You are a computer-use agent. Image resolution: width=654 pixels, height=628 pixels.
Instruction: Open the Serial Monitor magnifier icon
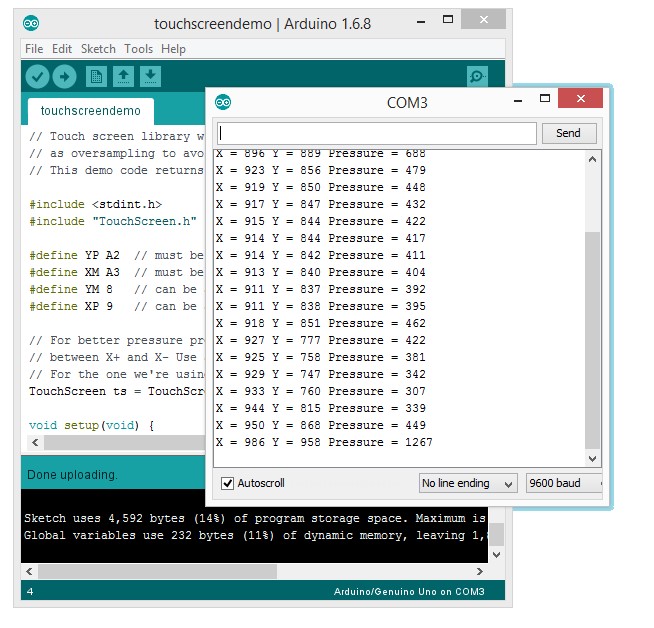click(x=477, y=76)
